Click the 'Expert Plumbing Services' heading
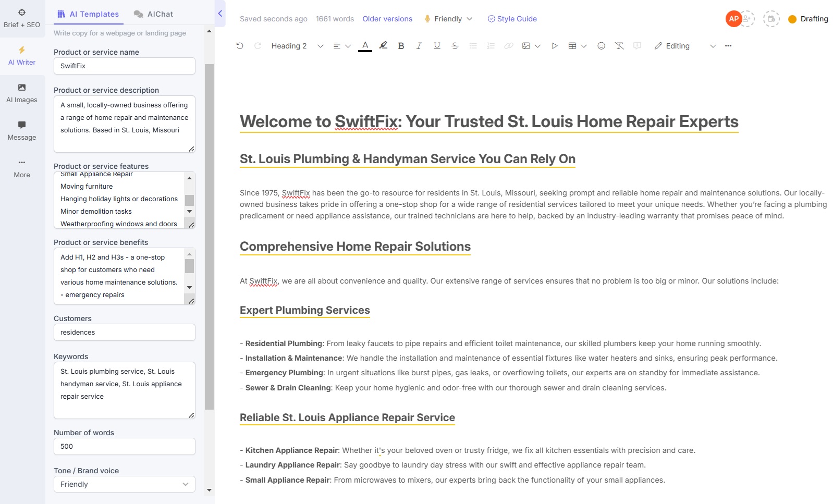833x504 pixels. tap(305, 310)
